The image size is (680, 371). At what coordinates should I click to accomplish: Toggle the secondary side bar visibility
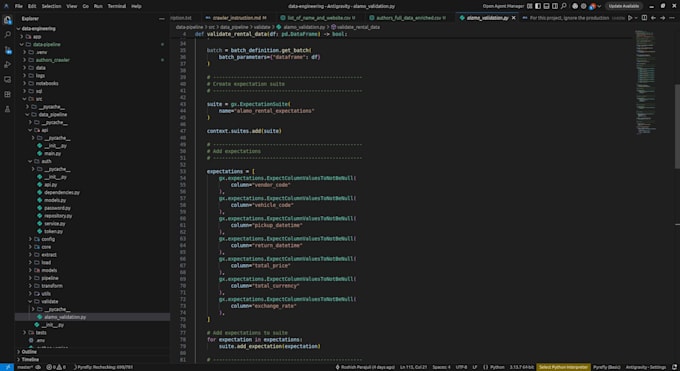tap(555, 6)
